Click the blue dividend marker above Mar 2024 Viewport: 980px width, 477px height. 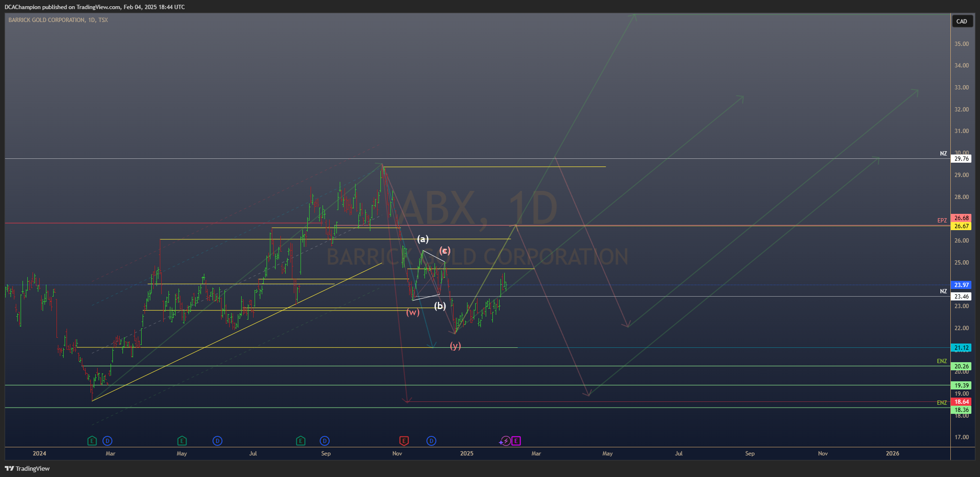click(108, 441)
